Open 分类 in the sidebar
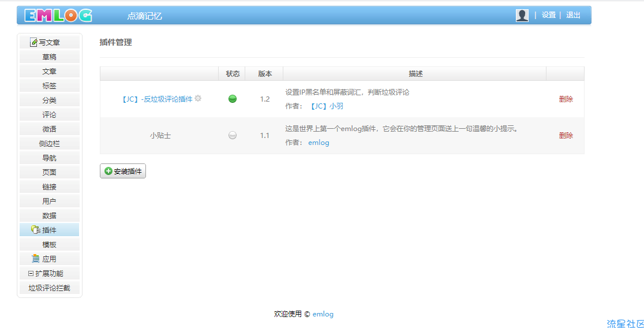This screenshot has width=644, height=328. (49, 100)
